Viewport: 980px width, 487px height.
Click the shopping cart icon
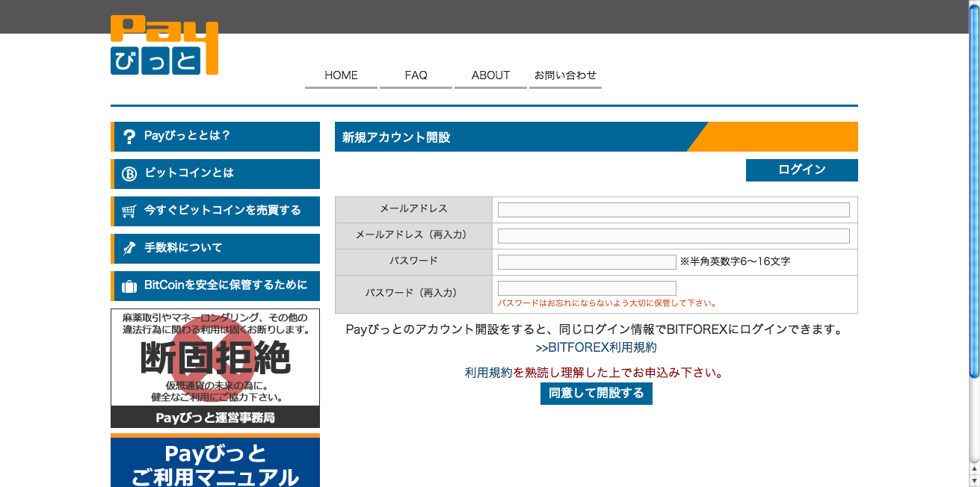point(129,211)
